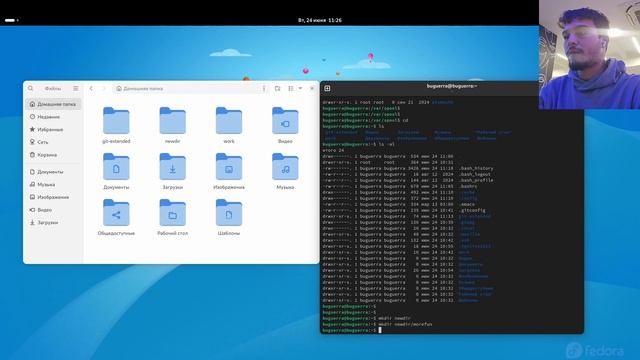This screenshot has width=640, height=360.
Task: Open Недавние in the sidebar
Action: click(x=53, y=117)
